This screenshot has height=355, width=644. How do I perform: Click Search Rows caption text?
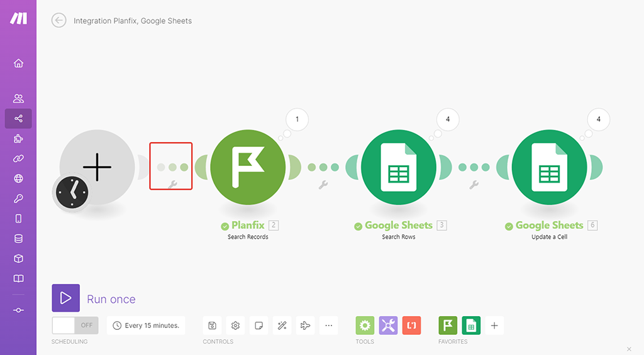(x=398, y=237)
